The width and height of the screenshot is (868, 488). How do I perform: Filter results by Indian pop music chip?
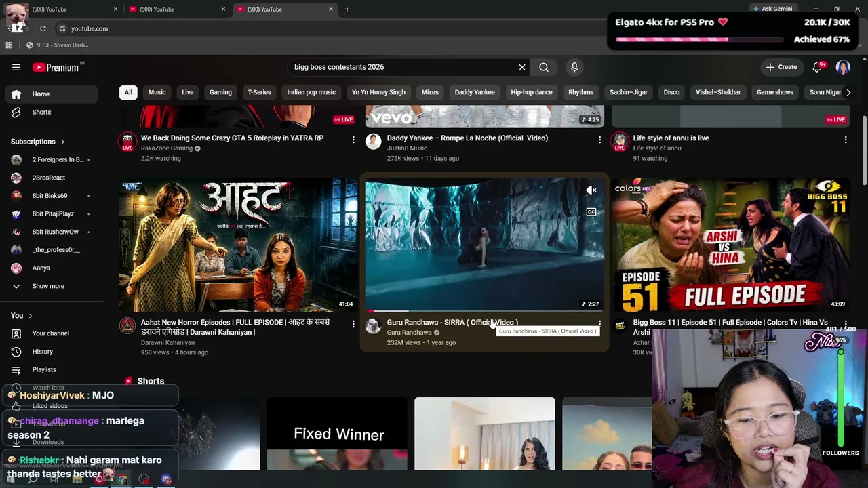(x=311, y=92)
